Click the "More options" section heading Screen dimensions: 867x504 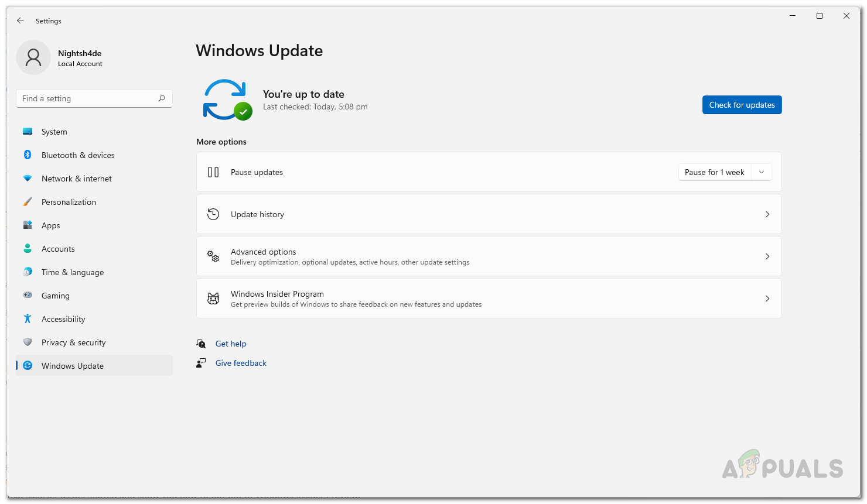pos(221,142)
